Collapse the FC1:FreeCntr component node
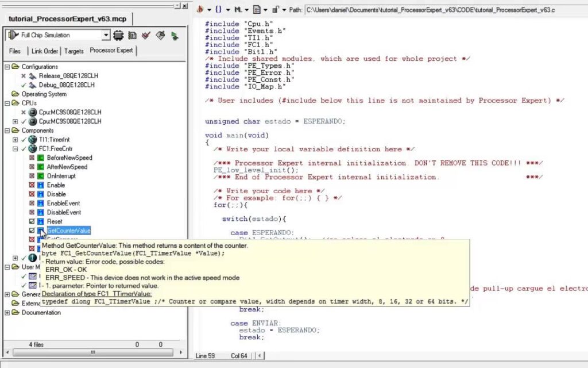 click(x=16, y=149)
